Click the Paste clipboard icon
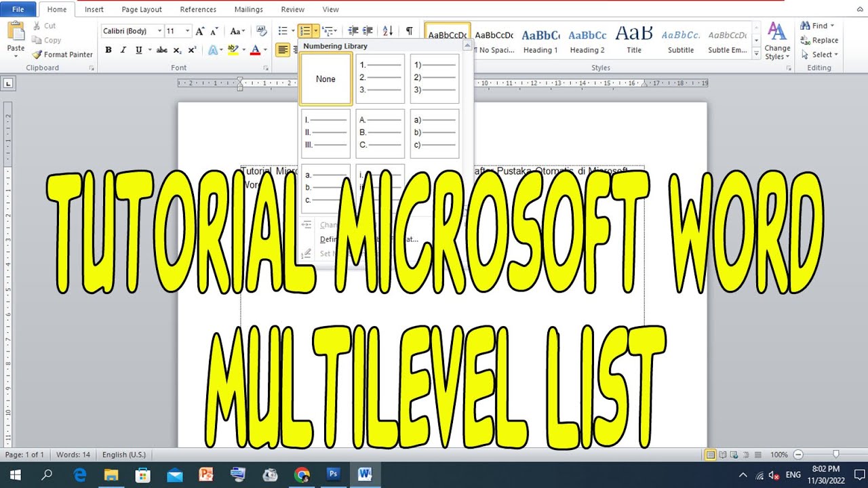 point(16,32)
